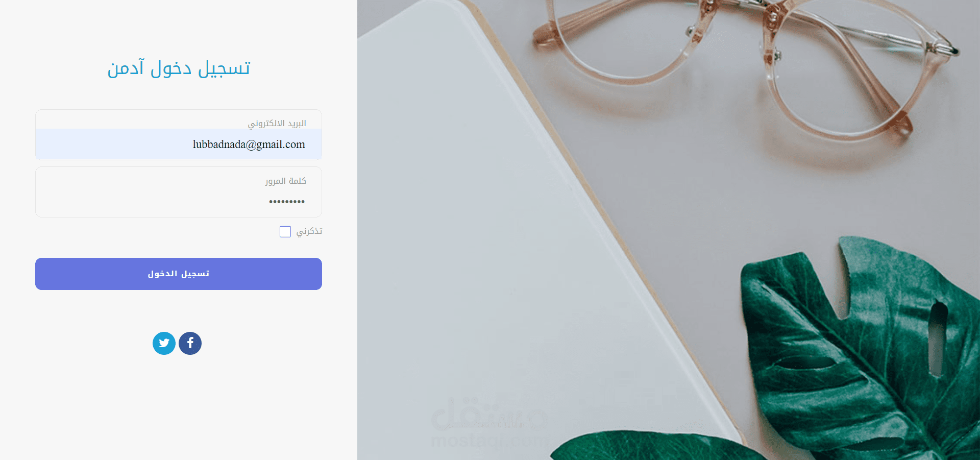The image size is (980, 460).
Task: Click the تذكرني label text
Action: [x=309, y=231]
